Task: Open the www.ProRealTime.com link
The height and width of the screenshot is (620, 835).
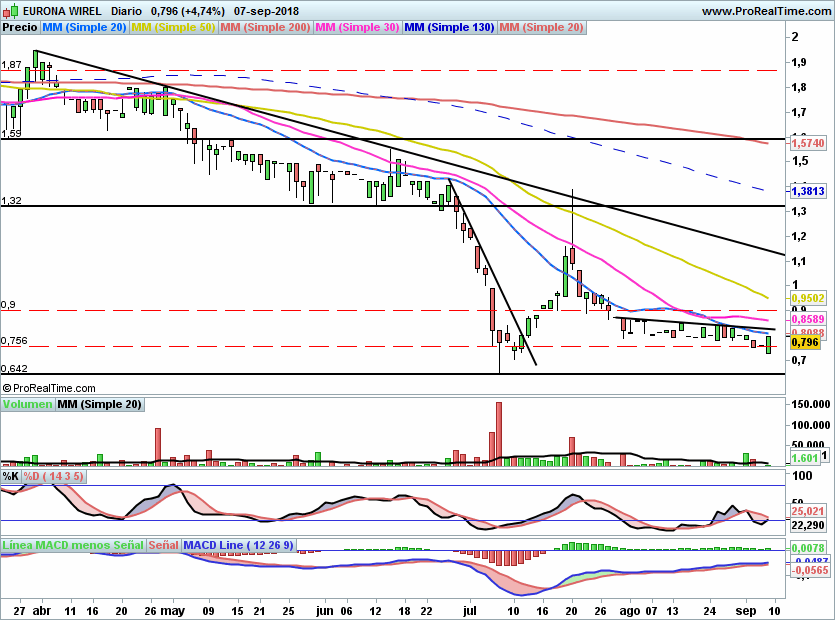Action: [x=766, y=11]
